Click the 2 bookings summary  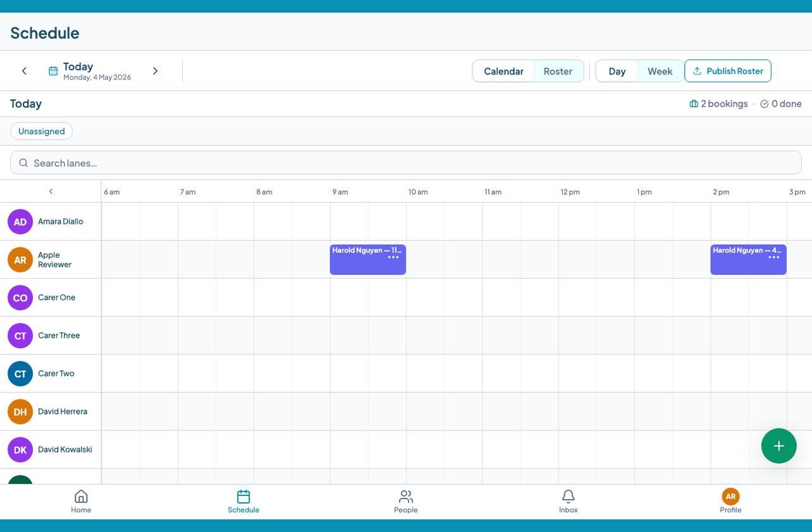[x=718, y=104]
